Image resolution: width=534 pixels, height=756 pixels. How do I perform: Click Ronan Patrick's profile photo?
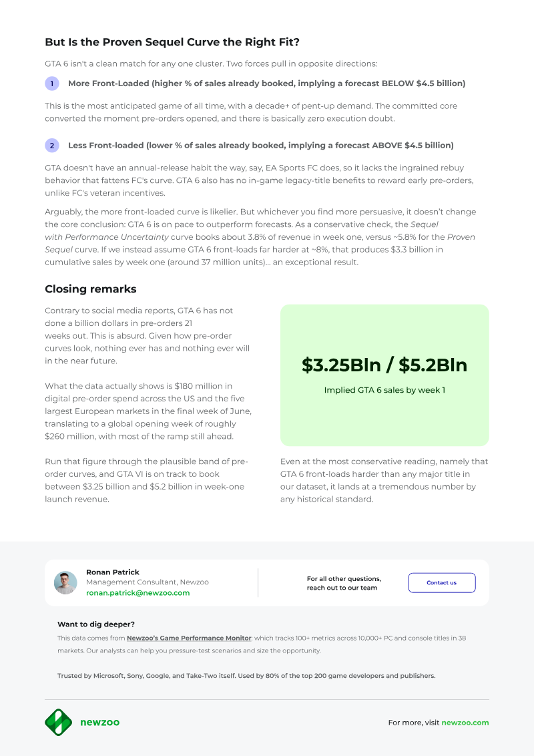pyautogui.click(x=65, y=583)
